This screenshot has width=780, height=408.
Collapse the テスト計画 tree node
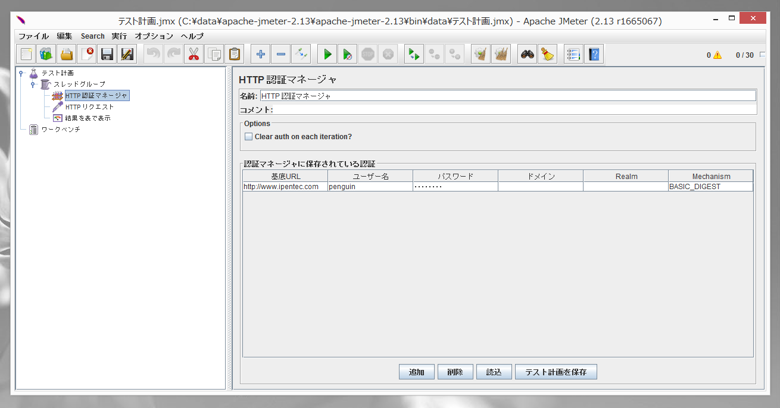coord(21,73)
